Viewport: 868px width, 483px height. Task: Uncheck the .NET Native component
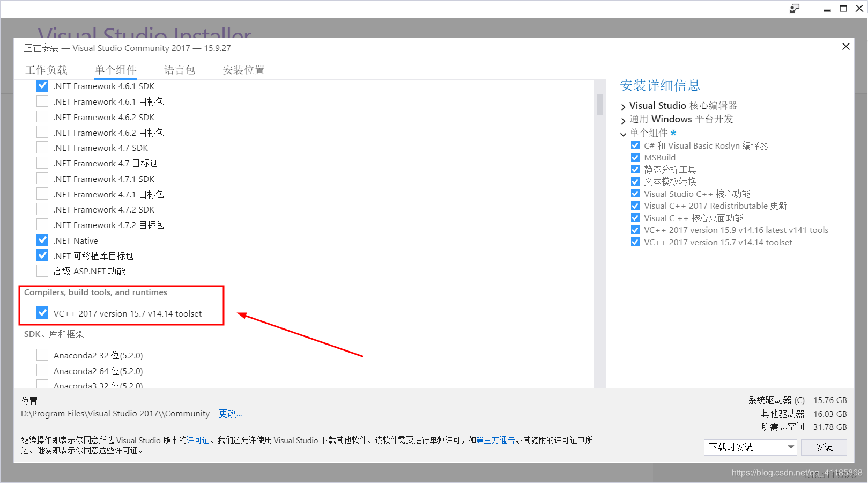pyautogui.click(x=42, y=240)
